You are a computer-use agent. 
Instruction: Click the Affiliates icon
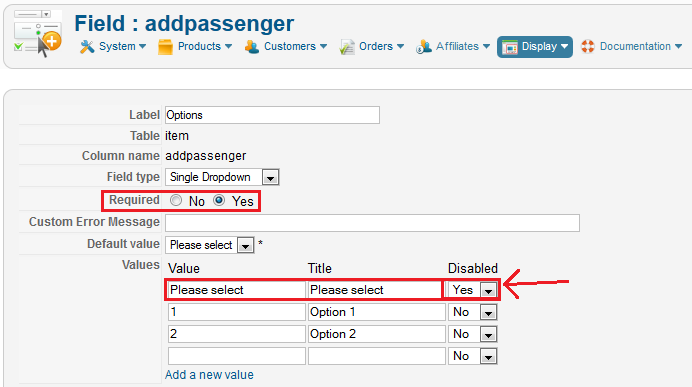424,47
